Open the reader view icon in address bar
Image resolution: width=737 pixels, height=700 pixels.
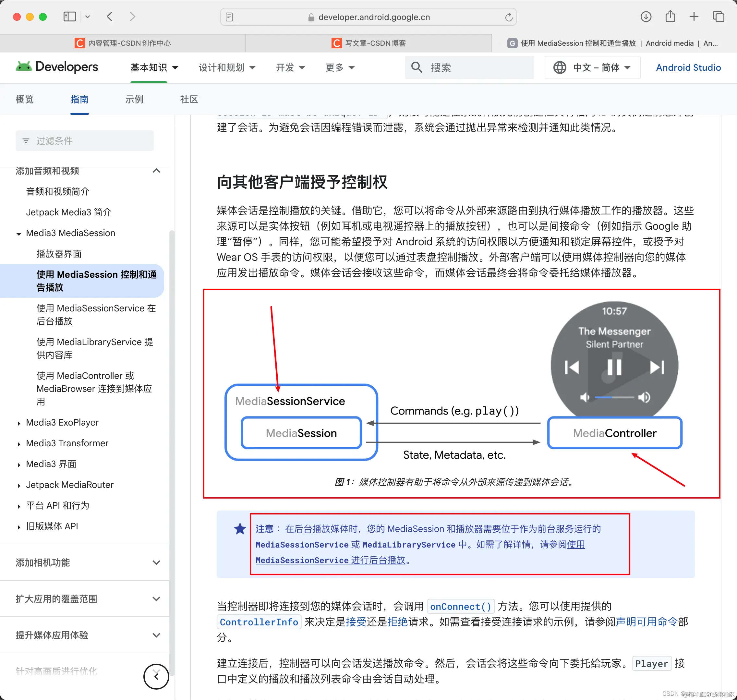point(229,17)
